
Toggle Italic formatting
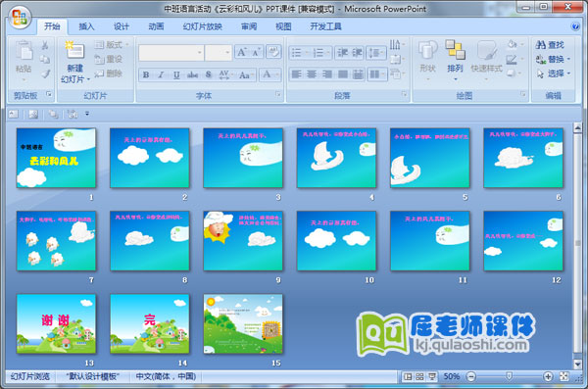tap(162, 74)
